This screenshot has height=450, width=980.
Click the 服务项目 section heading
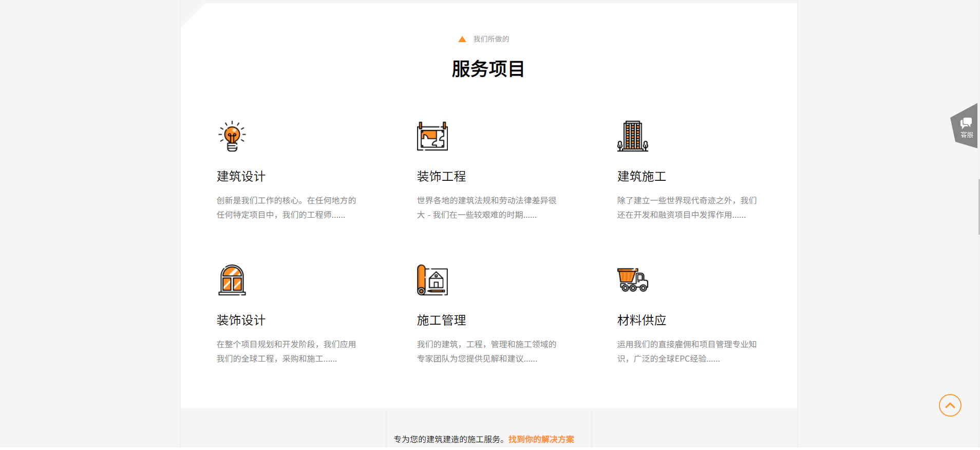(x=488, y=69)
